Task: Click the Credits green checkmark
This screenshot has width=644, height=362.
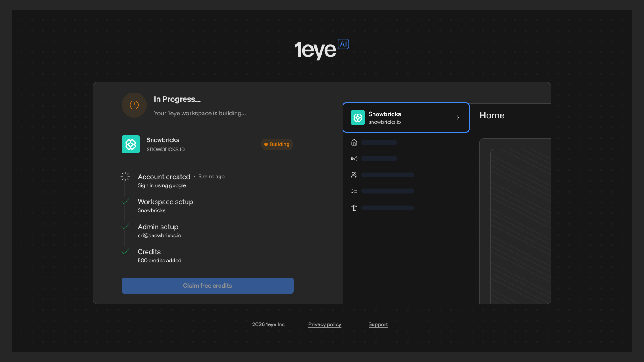Action: coord(125,252)
